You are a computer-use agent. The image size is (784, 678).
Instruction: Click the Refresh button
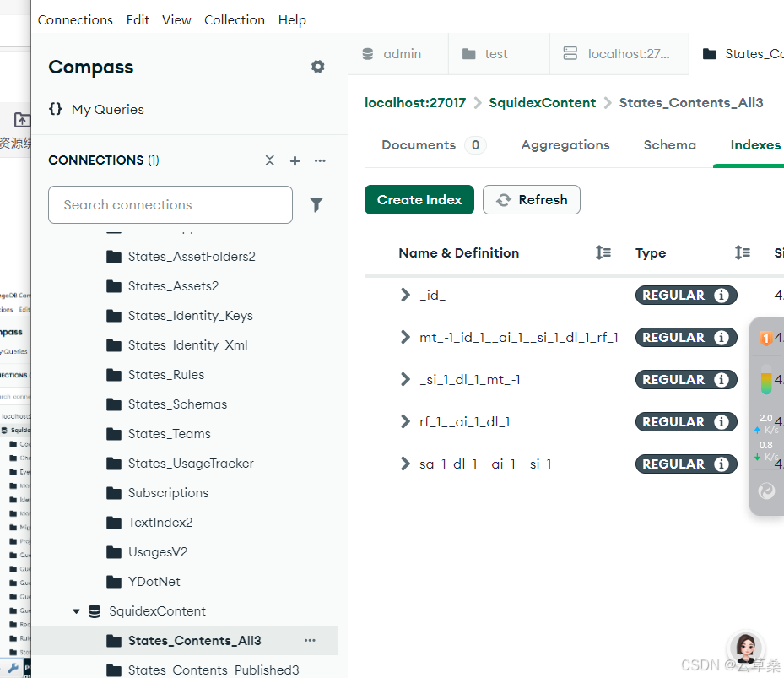(532, 199)
